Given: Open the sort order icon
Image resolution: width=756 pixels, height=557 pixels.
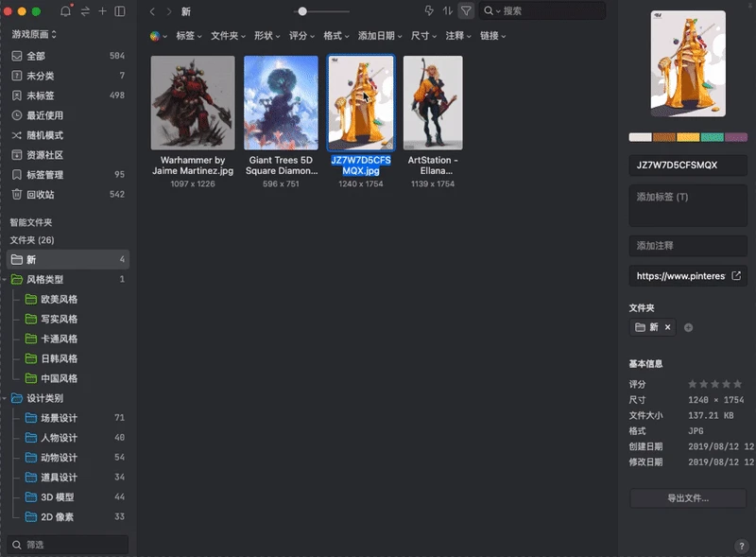Looking at the screenshot, I should tap(447, 10).
